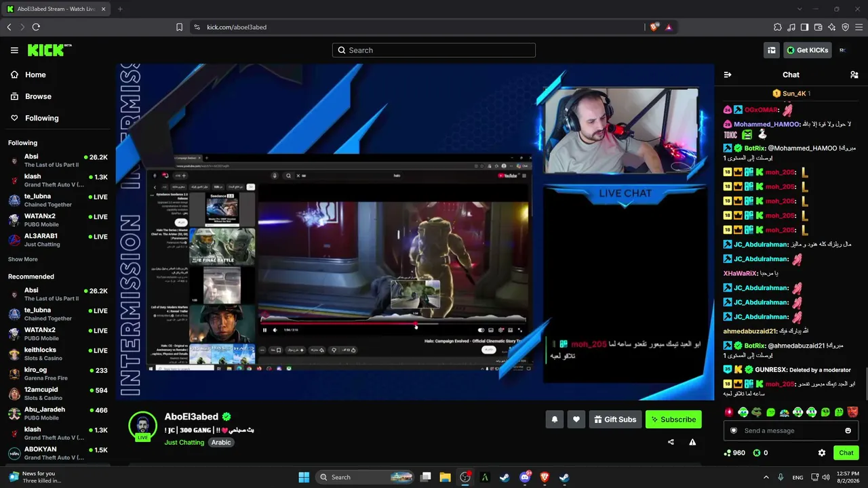Open the Absi channel under Following

coord(58,161)
